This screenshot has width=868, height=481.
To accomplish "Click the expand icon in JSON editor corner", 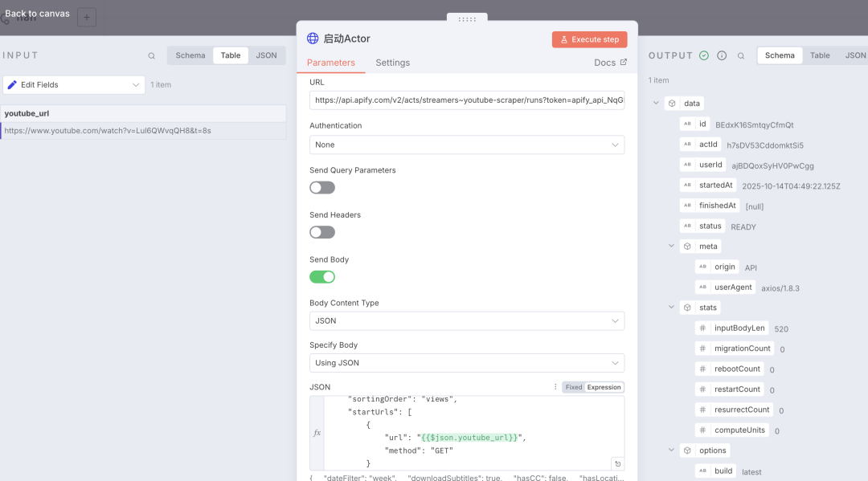I will coord(616,463).
